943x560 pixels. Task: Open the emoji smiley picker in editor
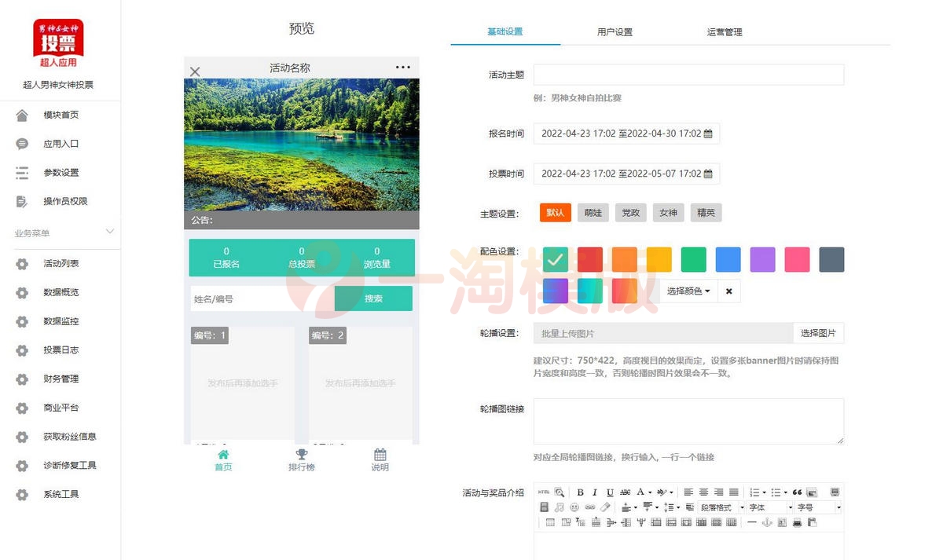pos(574,507)
